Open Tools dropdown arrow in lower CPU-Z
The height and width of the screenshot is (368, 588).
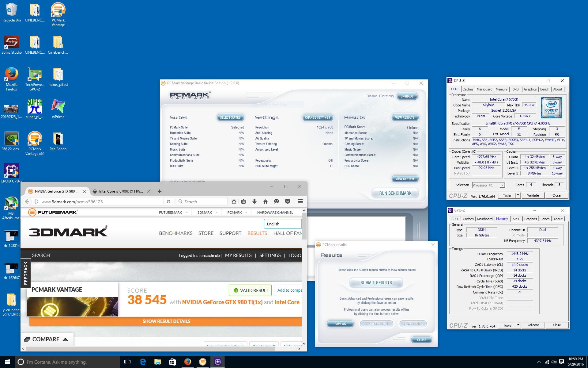pyautogui.click(x=518, y=325)
